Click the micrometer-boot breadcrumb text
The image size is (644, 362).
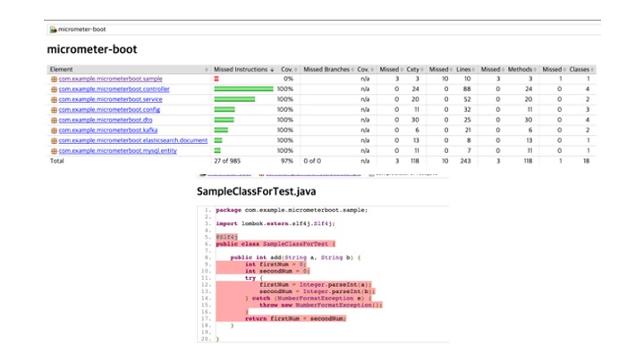click(x=81, y=29)
